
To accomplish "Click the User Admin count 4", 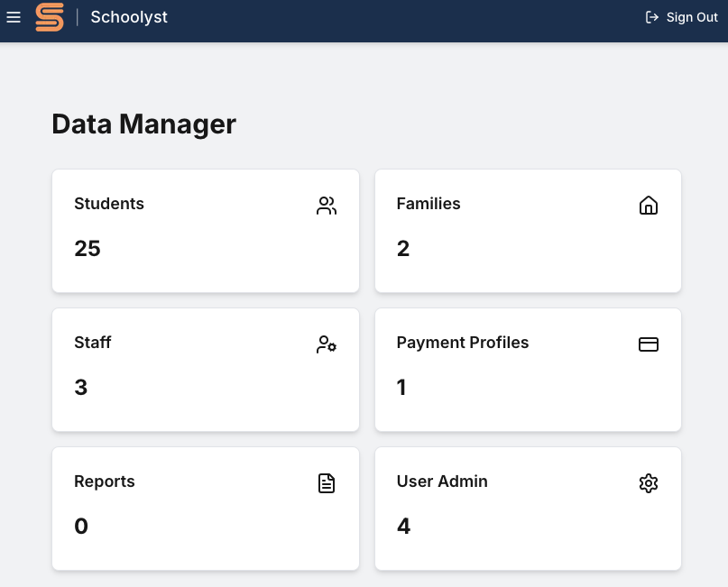I will coord(403,526).
